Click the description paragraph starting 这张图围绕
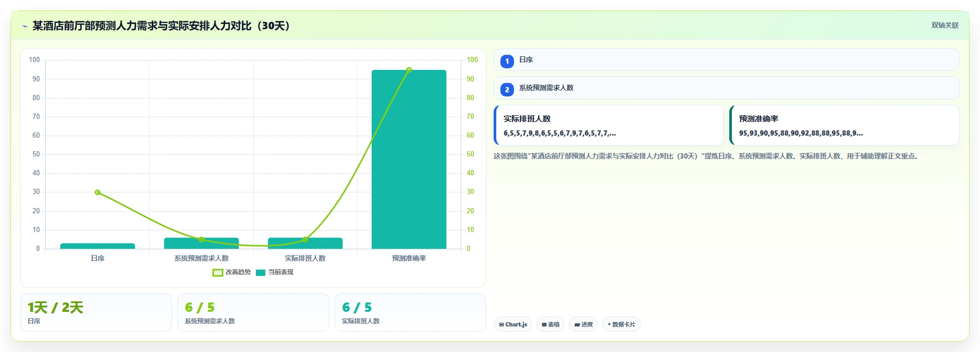980x352 pixels. tap(706, 156)
